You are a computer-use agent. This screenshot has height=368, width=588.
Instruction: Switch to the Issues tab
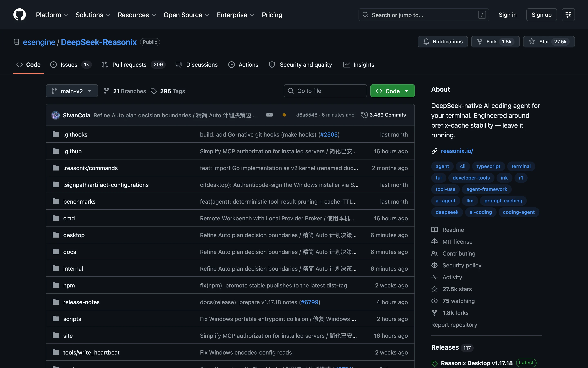[x=71, y=64]
